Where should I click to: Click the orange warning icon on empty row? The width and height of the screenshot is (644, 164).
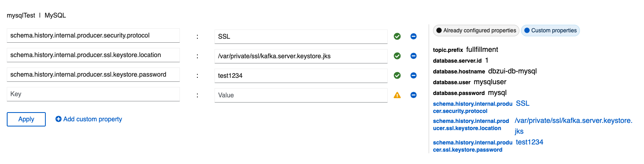[397, 95]
